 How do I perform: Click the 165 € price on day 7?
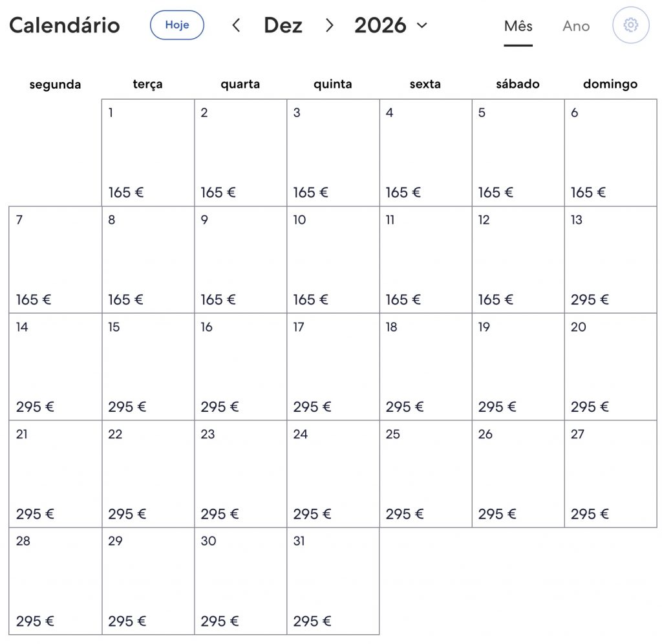point(34,299)
